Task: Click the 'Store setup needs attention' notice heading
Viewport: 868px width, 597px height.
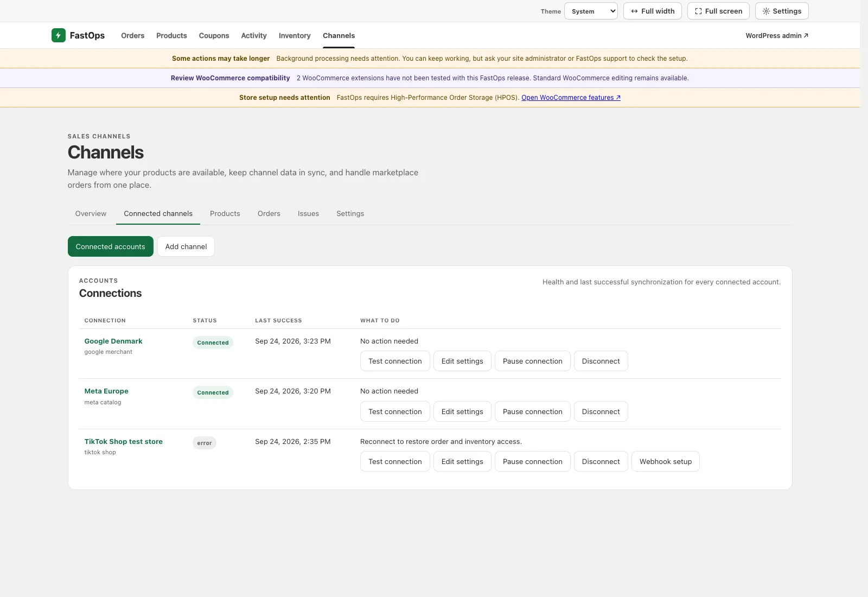Action: click(x=285, y=98)
